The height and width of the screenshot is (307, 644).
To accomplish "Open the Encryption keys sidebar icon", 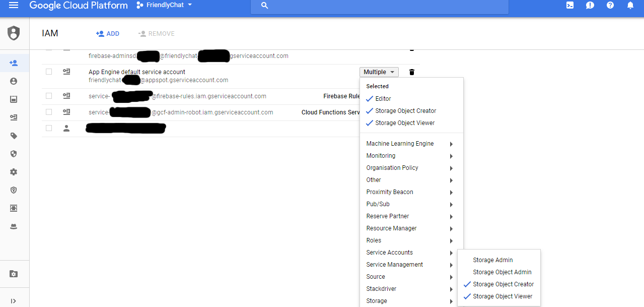I will tap(14, 190).
